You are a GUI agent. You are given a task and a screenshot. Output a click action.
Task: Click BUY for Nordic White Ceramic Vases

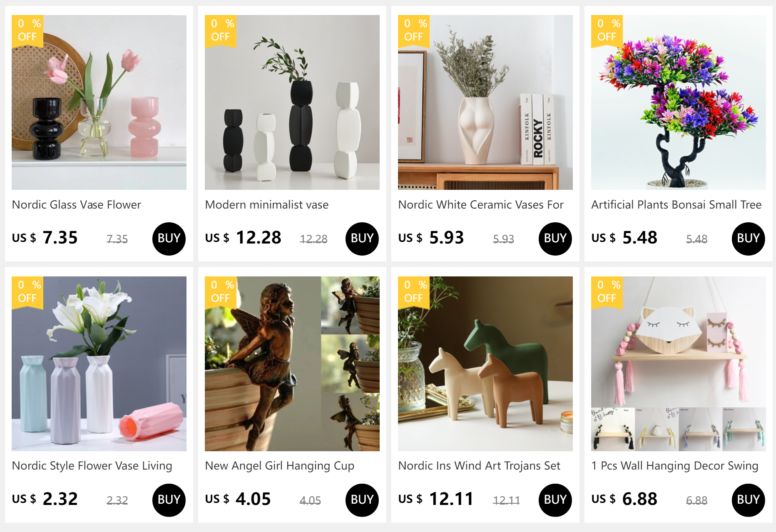[x=555, y=239]
